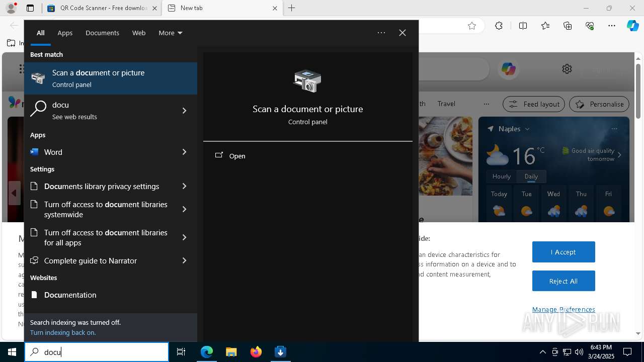Launch Microsoft Edge from taskbar
The width and height of the screenshot is (644, 362).
pyautogui.click(x=207, y=352)
